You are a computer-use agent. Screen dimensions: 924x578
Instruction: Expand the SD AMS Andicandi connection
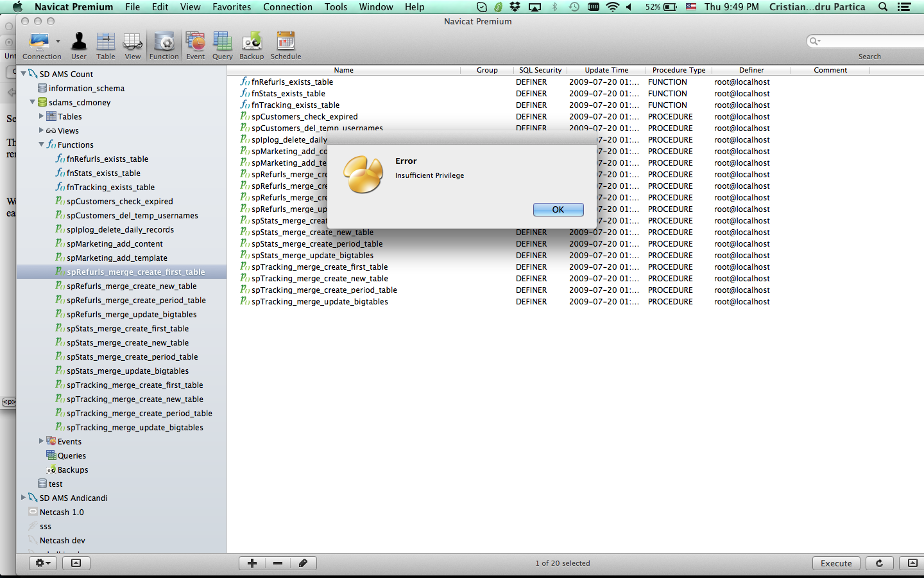(23, 497)
